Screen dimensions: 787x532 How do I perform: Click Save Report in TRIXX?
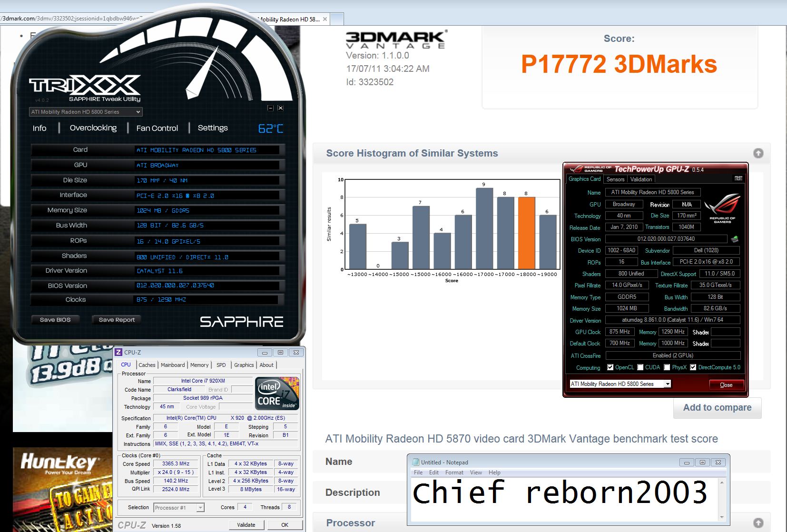point(117,320)
